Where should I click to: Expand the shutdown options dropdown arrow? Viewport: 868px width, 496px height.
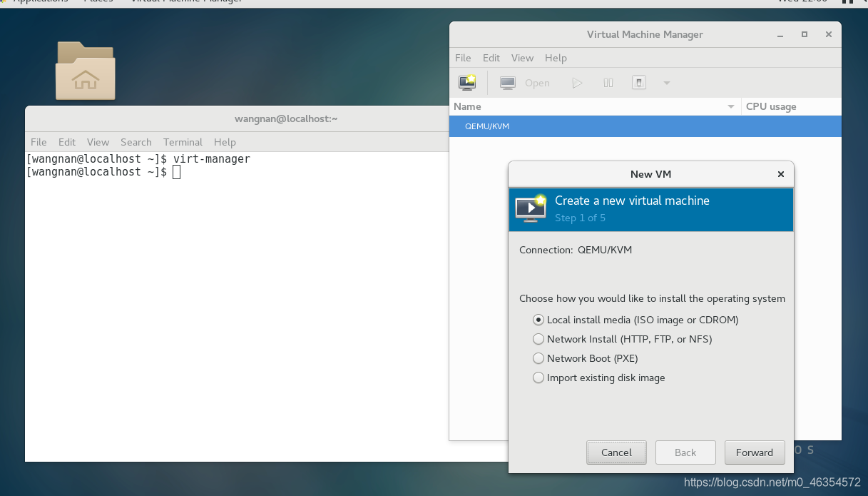pos(667,83)
